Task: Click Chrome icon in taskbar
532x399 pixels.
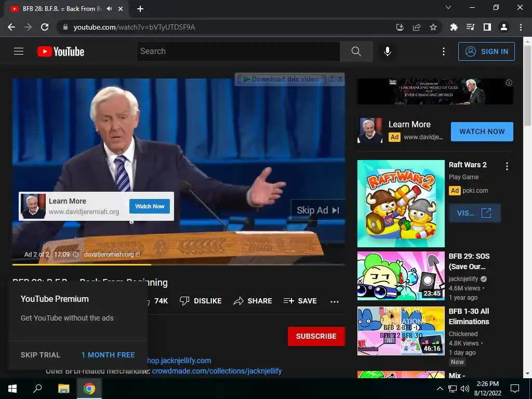Action: coord(89,389)
